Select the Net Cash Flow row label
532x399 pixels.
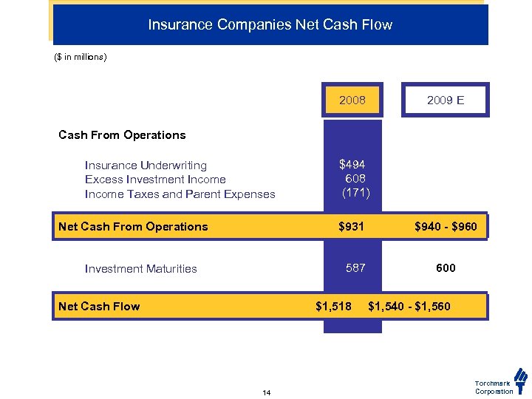point(98,307)
